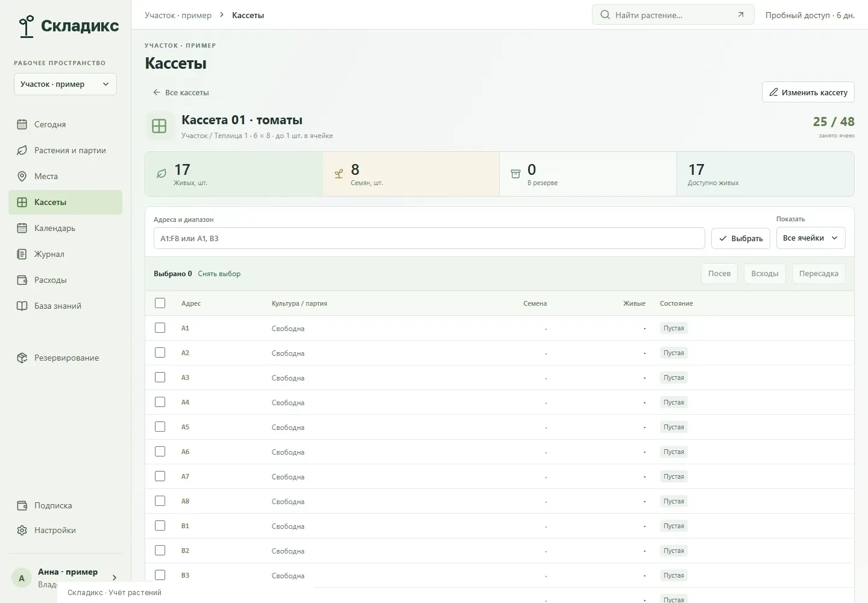Click the magnifier icon in search field
868x603 pixels.
point(605,15)
